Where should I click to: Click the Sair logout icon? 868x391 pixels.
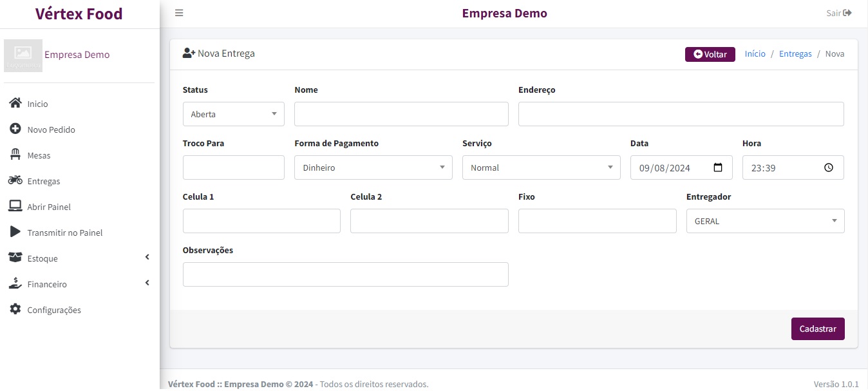click(x=847, y=13)
